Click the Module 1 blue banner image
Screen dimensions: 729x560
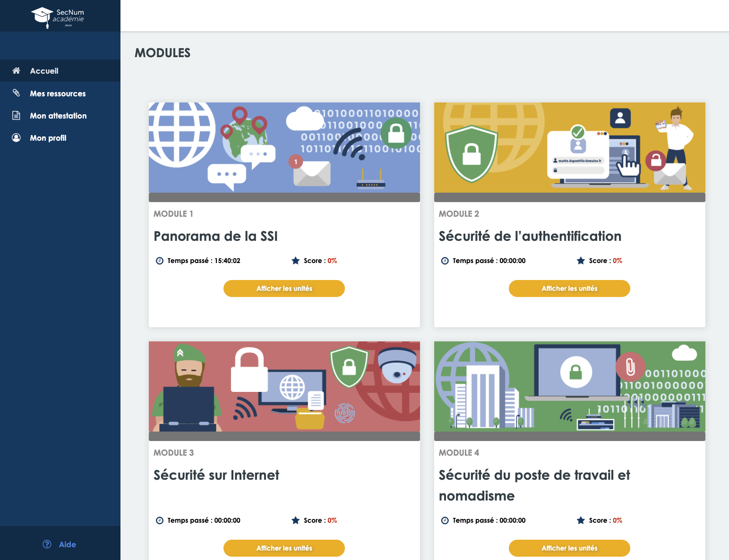coord(284,147)
